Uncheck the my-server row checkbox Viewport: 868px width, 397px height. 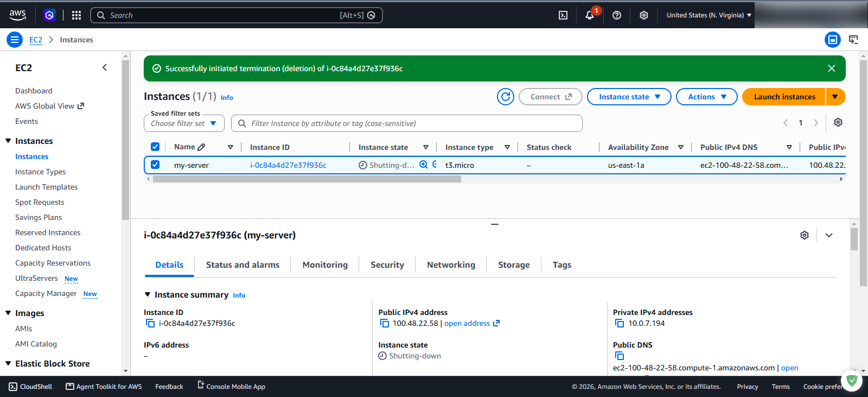[155, 165]
